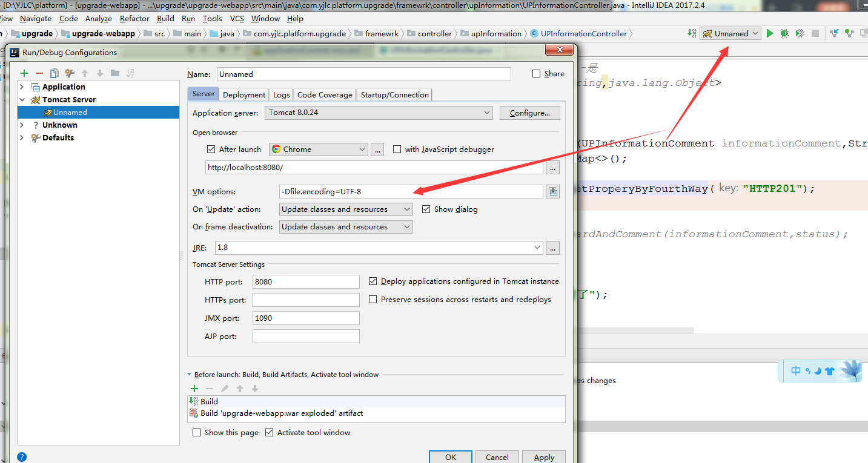
Task: Switch to the Code Coverage tab
Action: pos(325,94)
